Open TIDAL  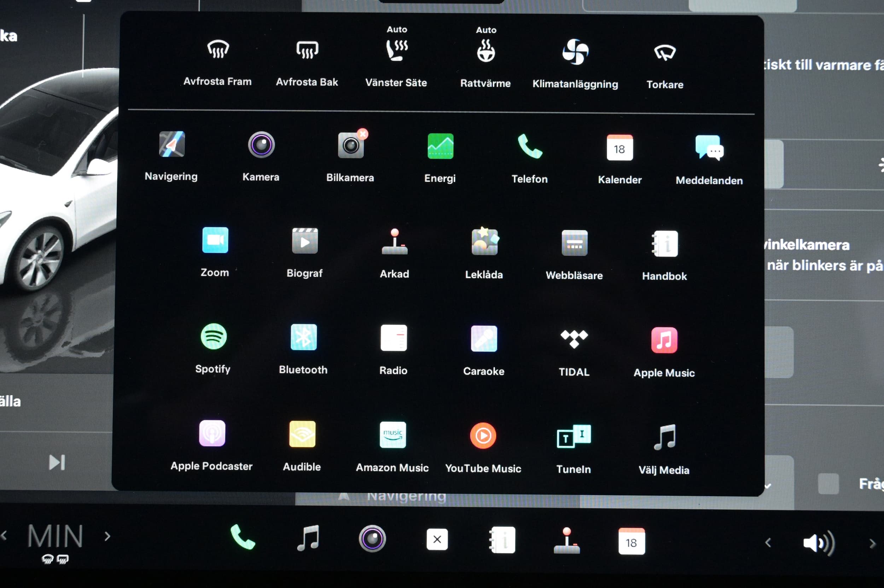click(x=574, y=353)
